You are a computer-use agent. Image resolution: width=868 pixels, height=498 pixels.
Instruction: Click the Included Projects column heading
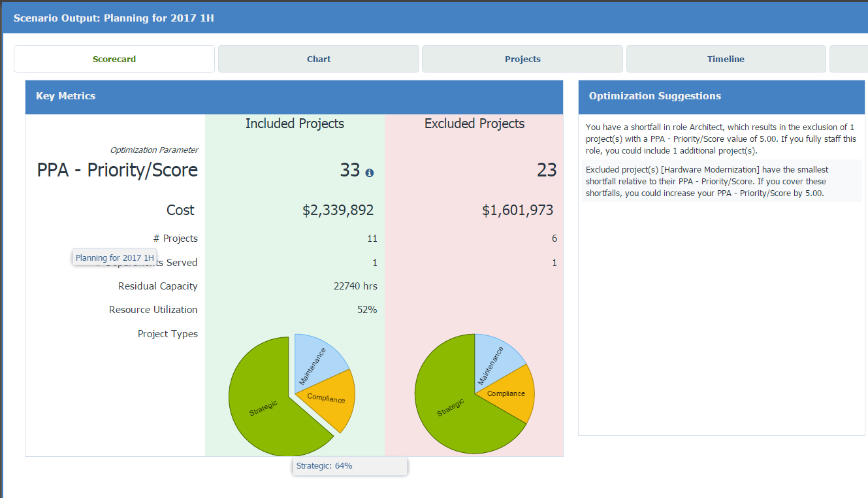point(295,124)
